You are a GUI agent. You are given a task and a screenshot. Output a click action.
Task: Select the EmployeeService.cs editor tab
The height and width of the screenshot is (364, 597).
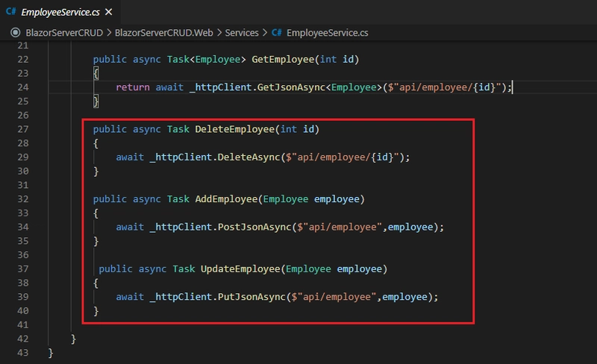click(x=58, y=12)
